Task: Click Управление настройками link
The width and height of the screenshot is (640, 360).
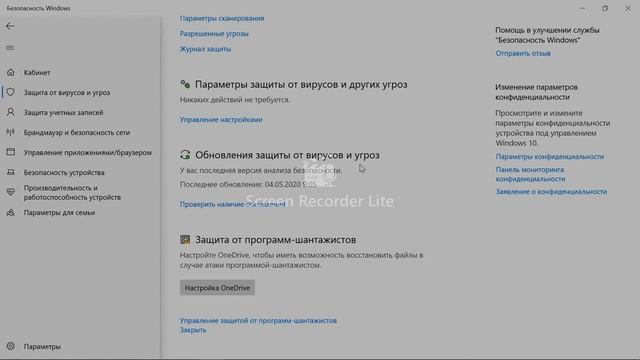Action: pos(221,120)
